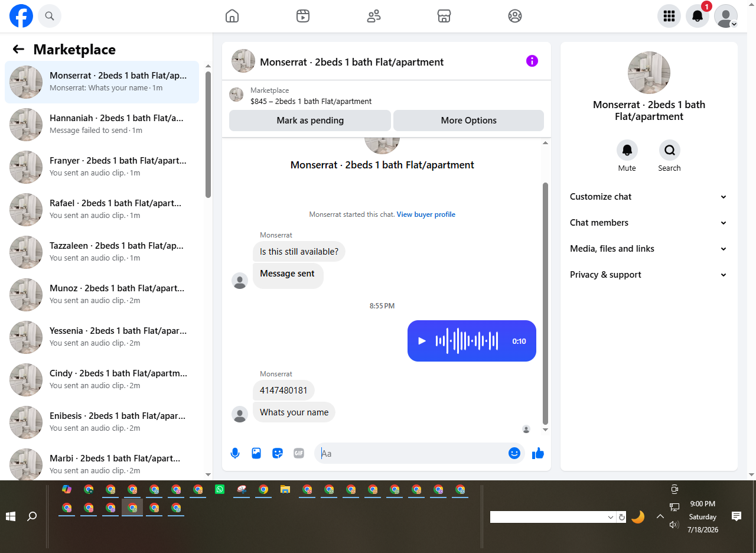Open the Facebook search magnifier
Screen dimensions: 756x553
click(50, 16)
